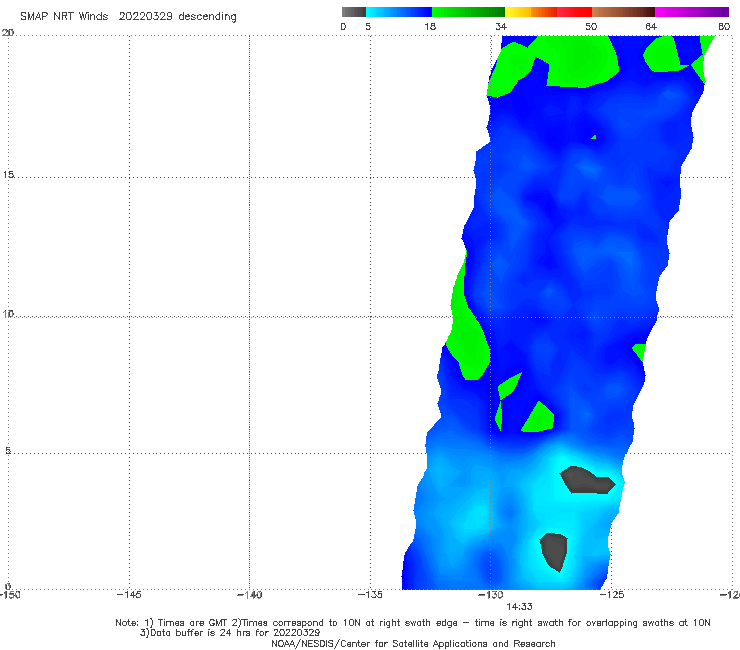The image size is (740, 650).
Task: Click the yellow-orange segment of the color scale
Action: pos(531,12)
